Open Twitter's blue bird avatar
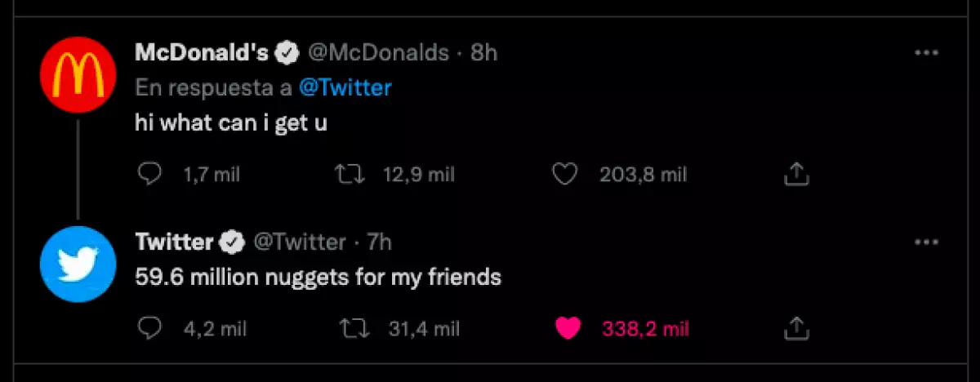 click(x=78, y=265)
